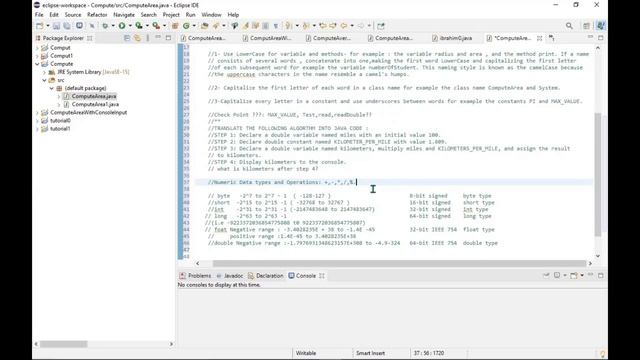
Task: Toggle Block Selection mode in toolbar
Action: [265, 26]
